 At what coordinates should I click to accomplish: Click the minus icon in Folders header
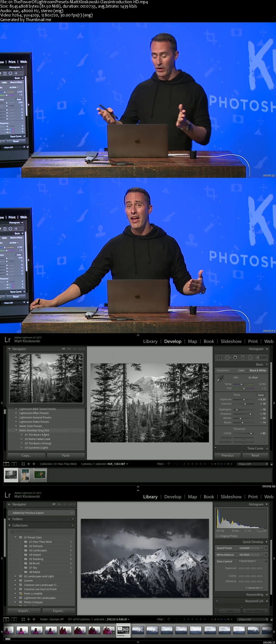point(68,519)
